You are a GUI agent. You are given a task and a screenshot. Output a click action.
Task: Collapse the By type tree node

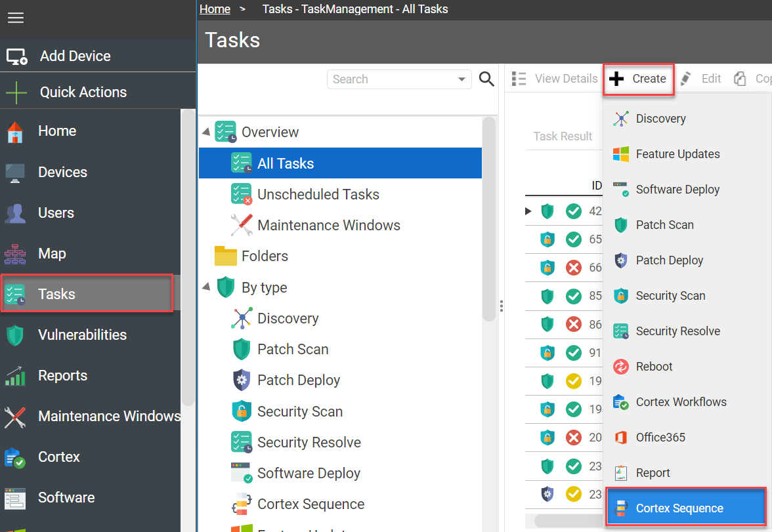click(206, 287)
